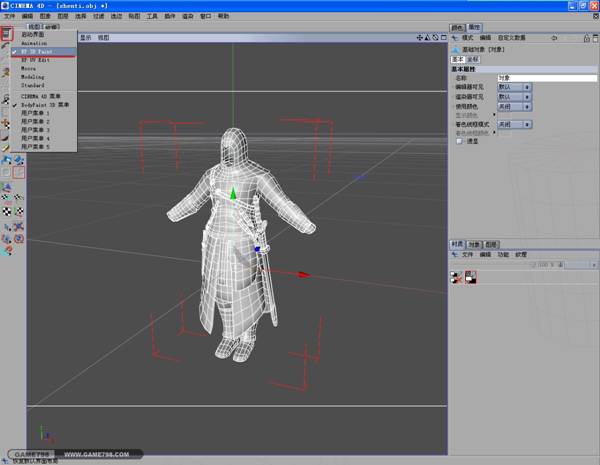Select the first material swatch with red cross
The image size is (600, 465).
click(456, 277)
